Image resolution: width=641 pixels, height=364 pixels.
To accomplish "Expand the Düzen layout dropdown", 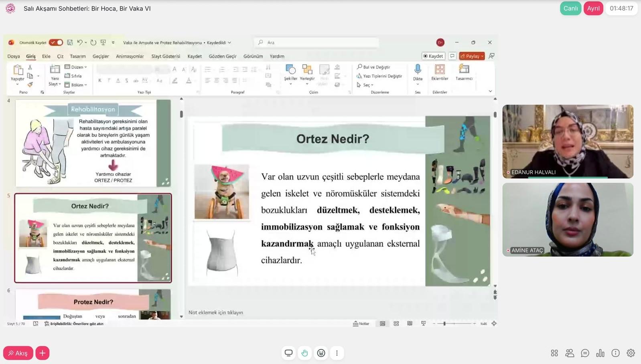I will pyautogui.click(x=76, y=67).
